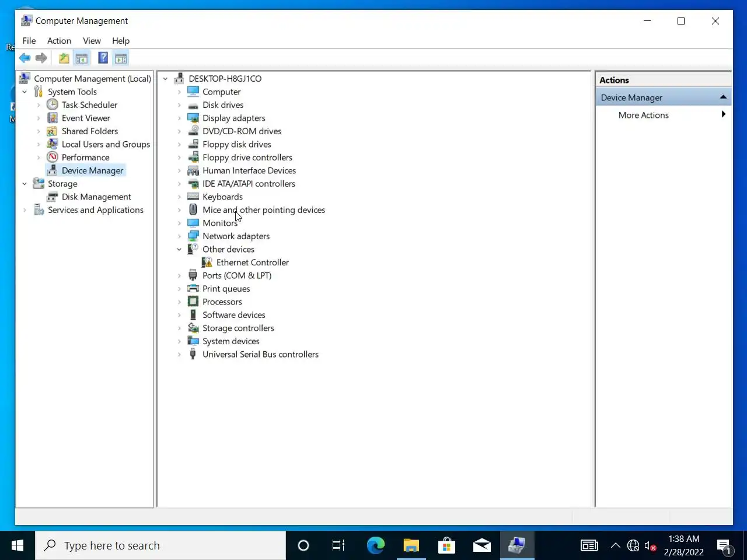
Task: Click the Up one level folder icon
Action: [64, 58]
